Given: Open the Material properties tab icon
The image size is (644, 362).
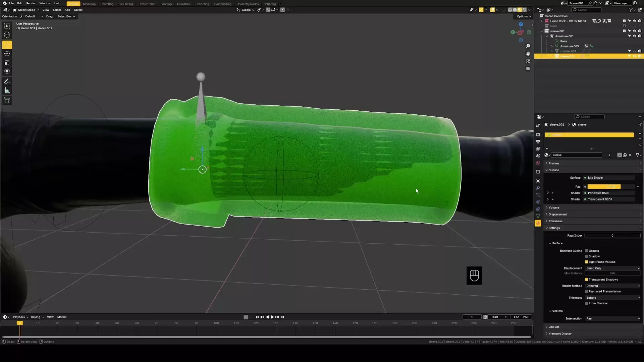Looking at the screenshot, I should [538, 223].
